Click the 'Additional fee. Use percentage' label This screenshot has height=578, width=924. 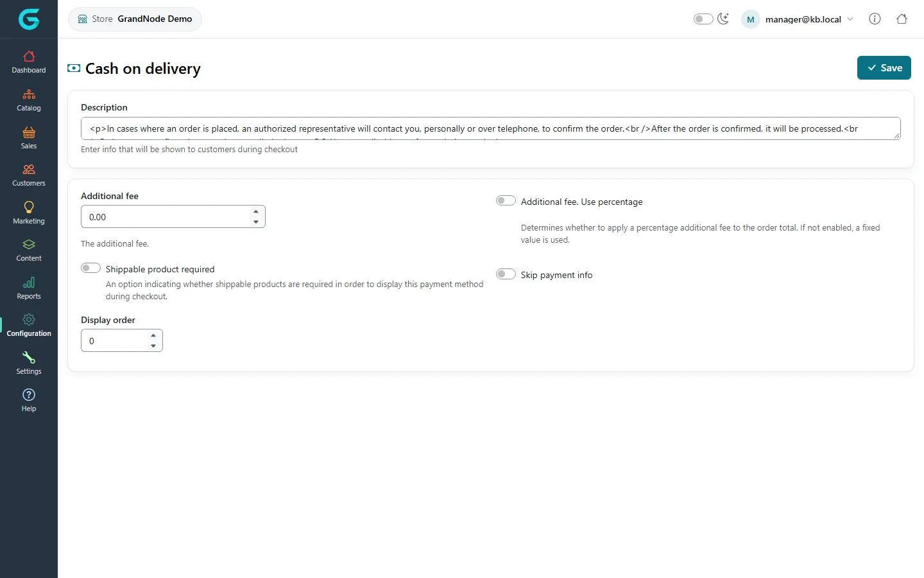[x=581, y=202]
